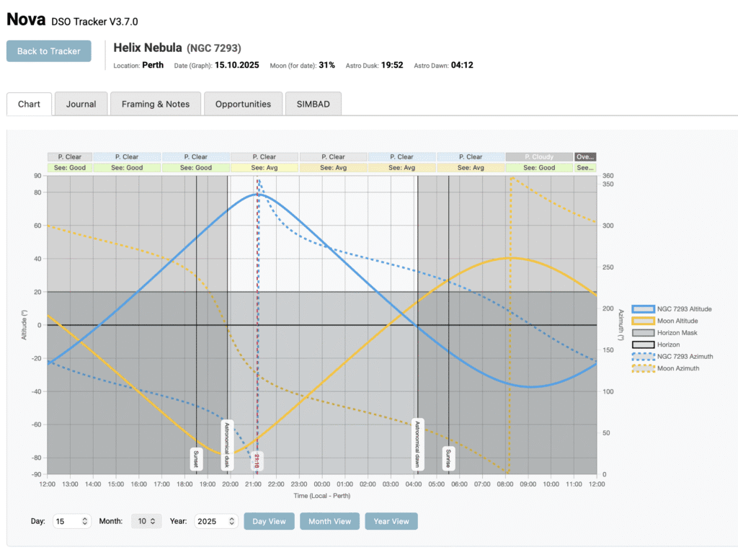This screenshot has width=738, height=560.
Task: Open the Framing & Notes tab
Action: click(x=156, y=104)
